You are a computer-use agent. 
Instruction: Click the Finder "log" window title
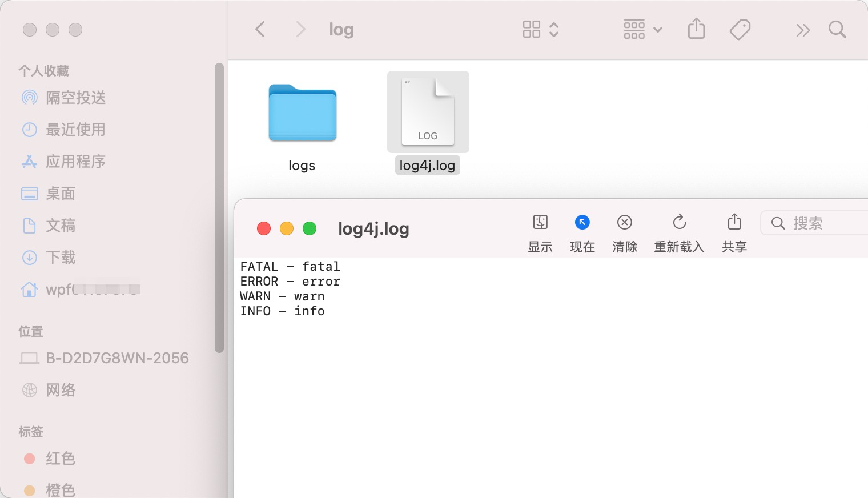point(341,30)
